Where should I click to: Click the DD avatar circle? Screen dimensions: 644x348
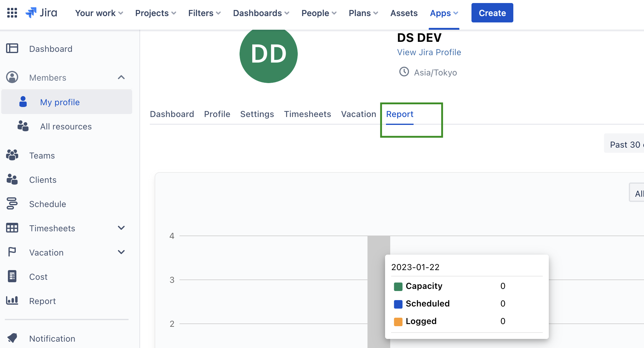click(269, 54)
